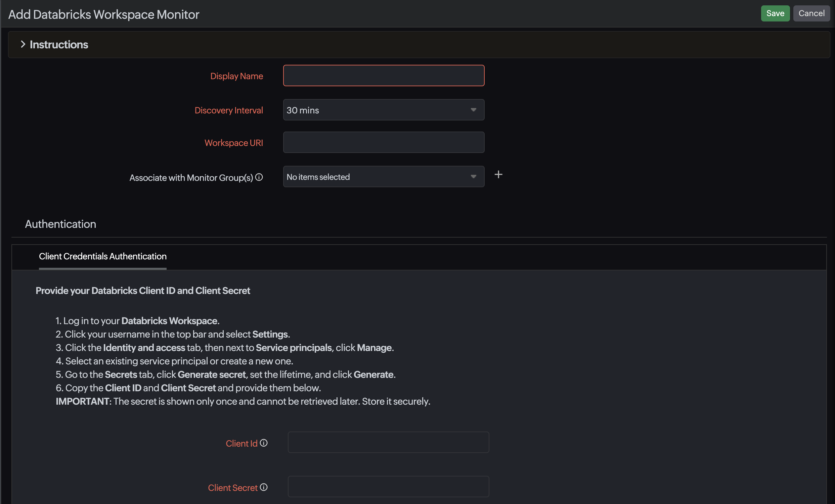Click the IMPORTANT note about the secret
This screenshot has width=835, height=504.
pyautogui.click(x=243, y=401)
